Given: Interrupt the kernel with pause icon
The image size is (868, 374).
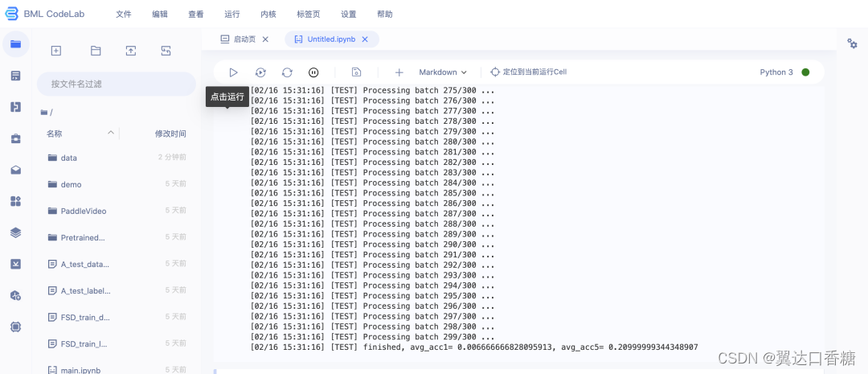Looking at the screenshot, I should (313, 72).
